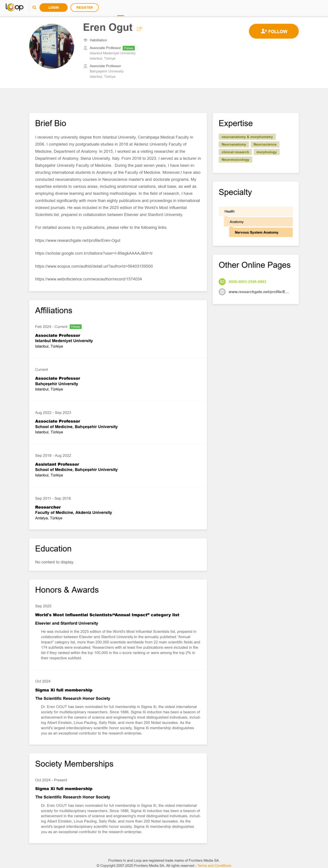This screenshot has height=868, width=328.
Task: Open Eren Ogut's profile photo
Action: click(x=52, y=46)
